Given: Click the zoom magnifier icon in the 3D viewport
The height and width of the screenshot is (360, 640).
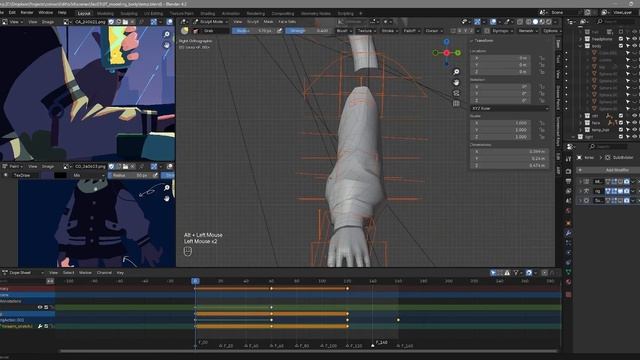Looking at the screenshot, I should click(x=456, y=72).
